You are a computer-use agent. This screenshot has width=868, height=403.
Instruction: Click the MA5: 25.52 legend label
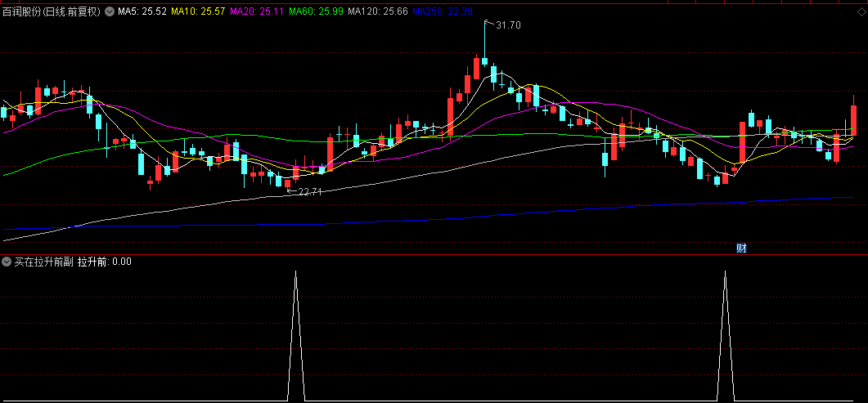[142, 11]
